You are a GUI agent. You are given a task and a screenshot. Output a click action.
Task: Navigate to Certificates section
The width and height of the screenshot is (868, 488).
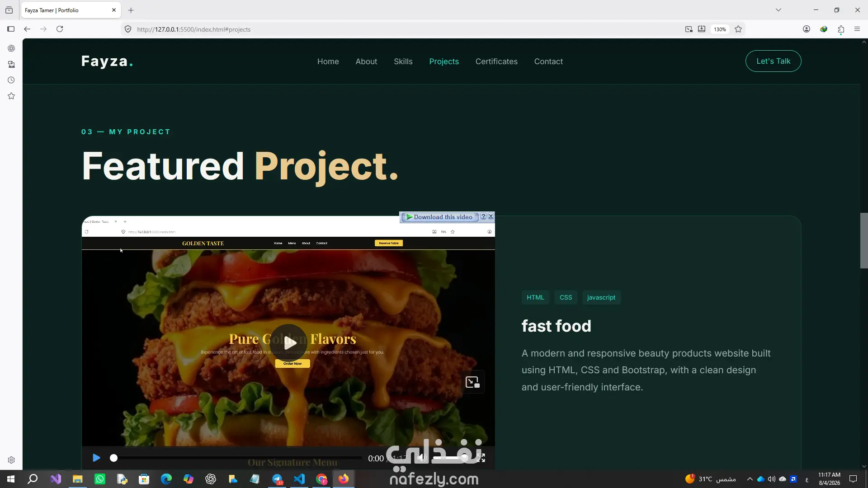coord(496,61)
